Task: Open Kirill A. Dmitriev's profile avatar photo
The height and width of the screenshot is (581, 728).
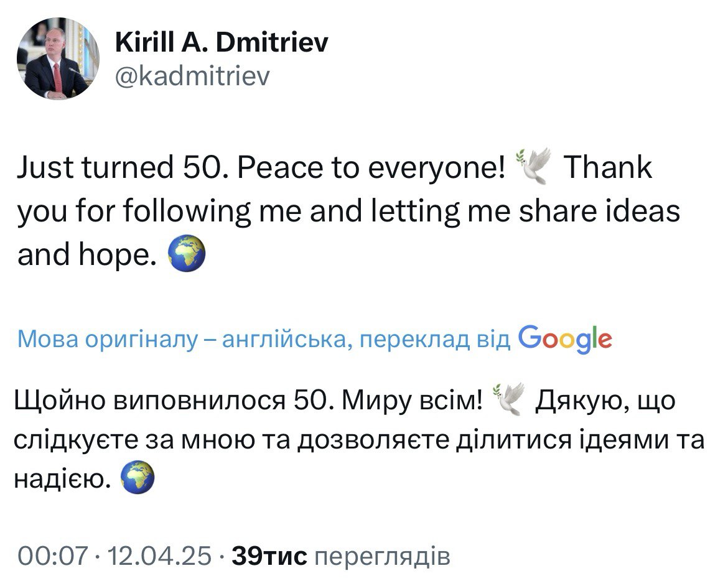Action: 57,58
